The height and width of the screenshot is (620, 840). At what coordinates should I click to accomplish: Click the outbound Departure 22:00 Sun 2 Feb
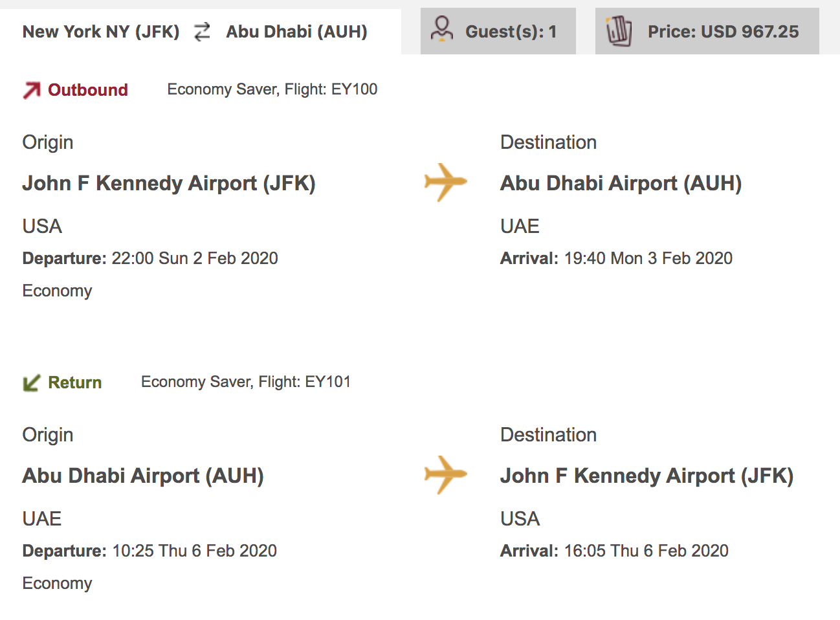coord(150,258)
